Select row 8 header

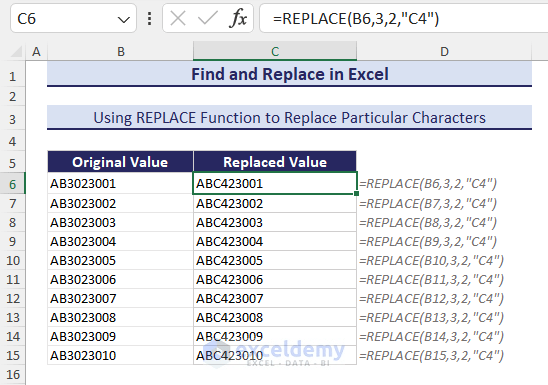[13, 223]
